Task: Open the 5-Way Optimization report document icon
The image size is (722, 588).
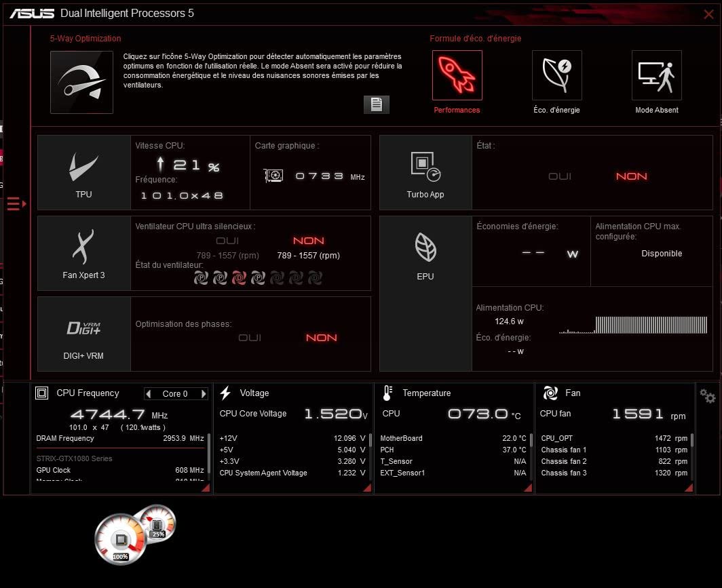Action: coord(376,104)
